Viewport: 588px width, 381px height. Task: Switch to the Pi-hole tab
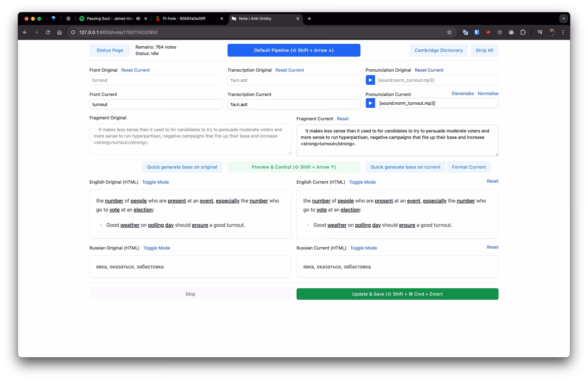coord(184,19)
